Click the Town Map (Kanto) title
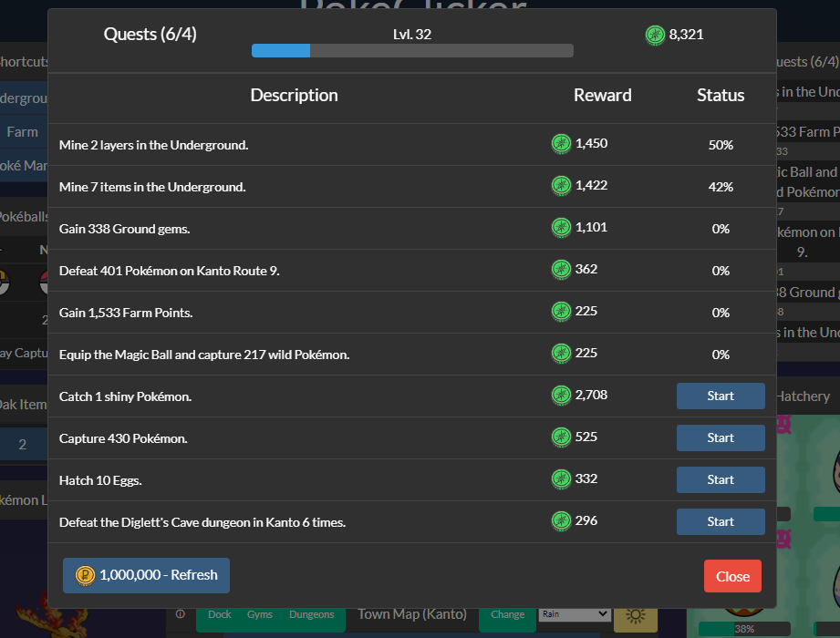Image resolution: width=840 pixels, height=638 pixels. (412, 614)
